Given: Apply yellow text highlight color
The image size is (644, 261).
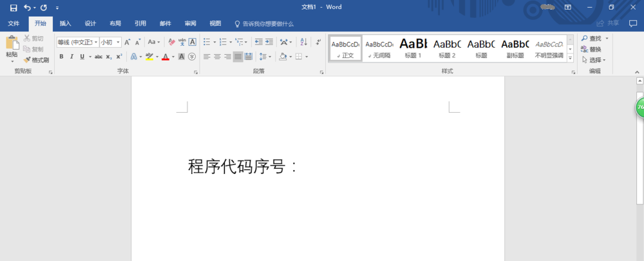Looking at the screenshot, I should point(149,57).
